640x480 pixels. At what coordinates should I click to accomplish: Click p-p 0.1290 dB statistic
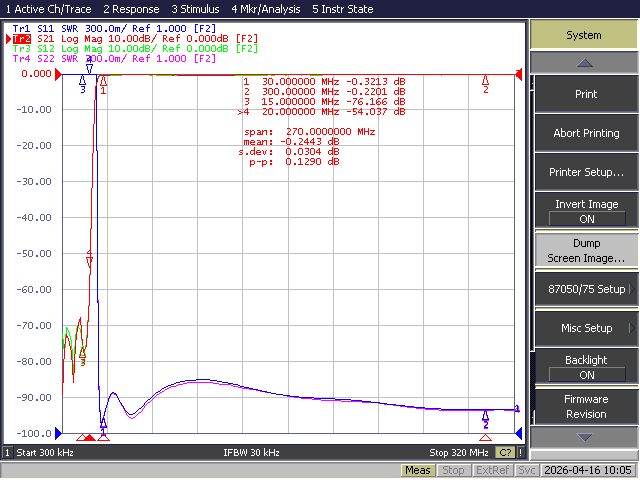(x=294, y=162)
